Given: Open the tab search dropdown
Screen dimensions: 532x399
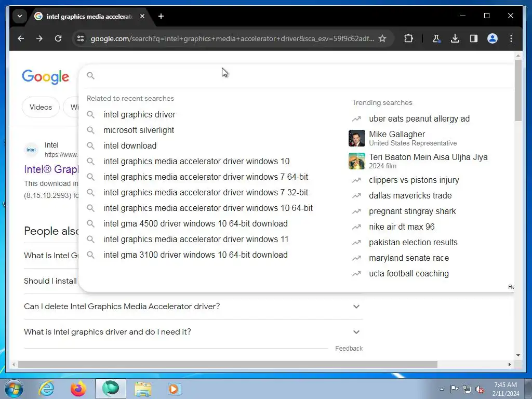Looking at the screenshot, I should (20, 16).
